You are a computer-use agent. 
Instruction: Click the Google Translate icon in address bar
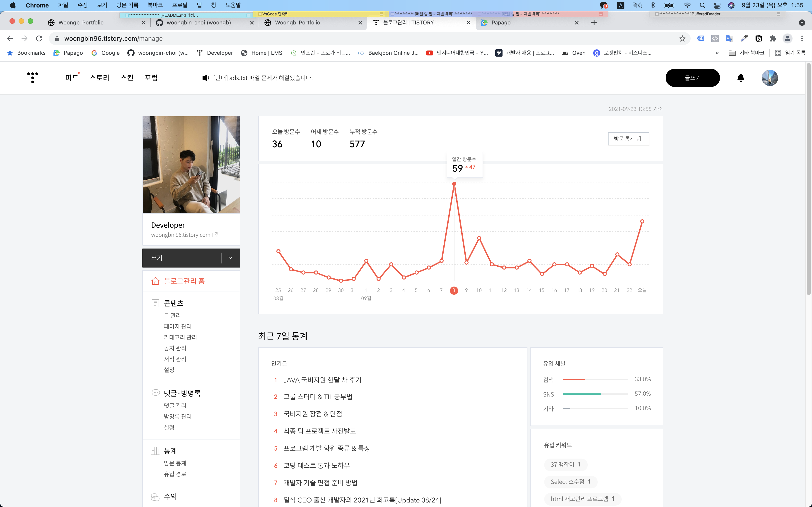coord(729,38)
